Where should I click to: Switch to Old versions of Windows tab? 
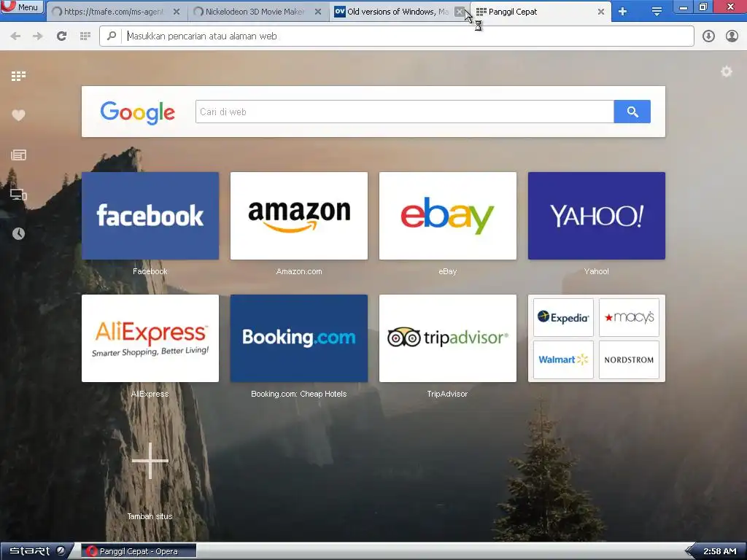point(397,12)
